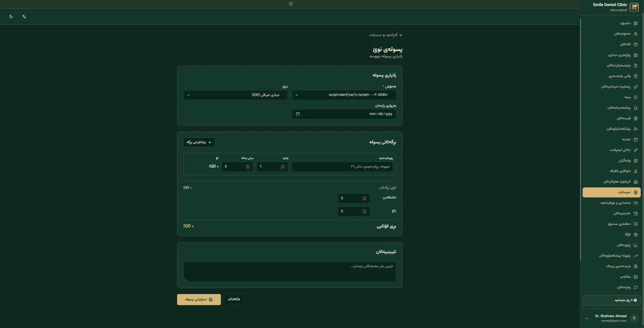
Task: Open the progress reports (ڕاپۆرتە پێشکەوتووەکان) menu item
Action: (x=611, y=256)
